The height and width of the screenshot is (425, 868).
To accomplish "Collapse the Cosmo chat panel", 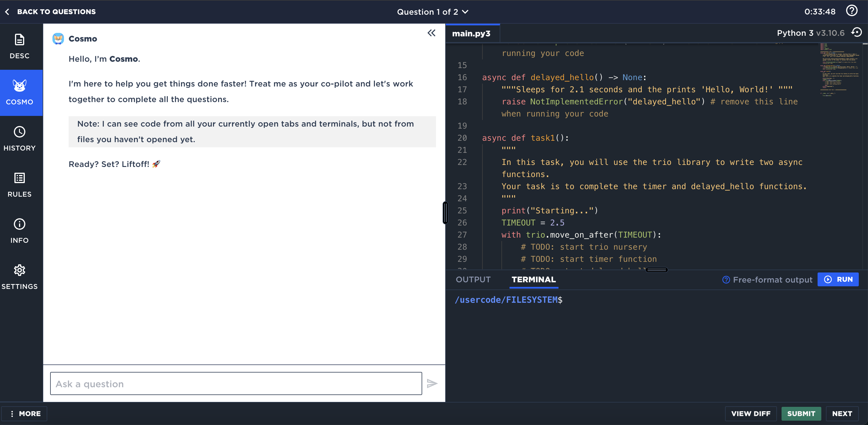I will 431,33.
